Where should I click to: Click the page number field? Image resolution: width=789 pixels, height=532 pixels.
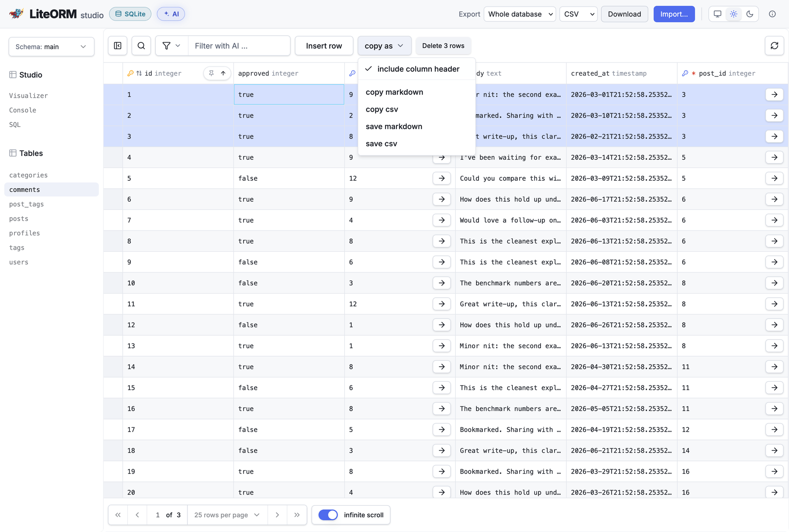158,515
